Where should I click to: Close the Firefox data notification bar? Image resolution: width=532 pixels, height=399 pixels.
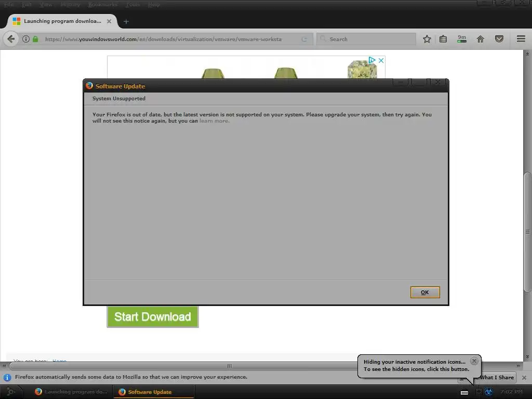point(524,377)
